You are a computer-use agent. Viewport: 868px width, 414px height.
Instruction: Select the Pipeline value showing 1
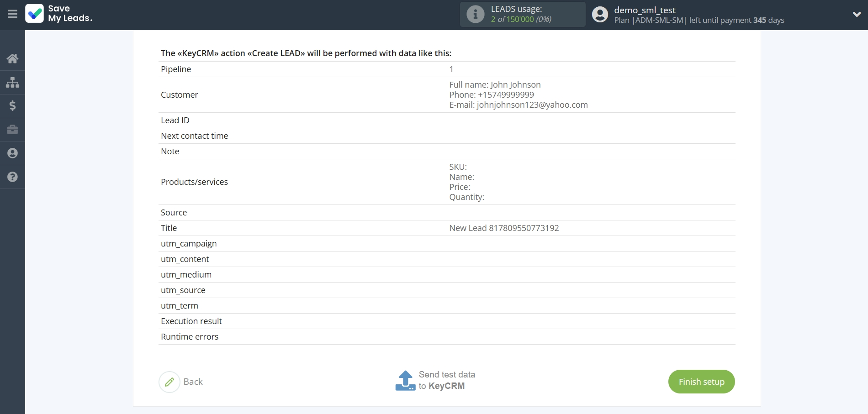(x=451, y=69)
